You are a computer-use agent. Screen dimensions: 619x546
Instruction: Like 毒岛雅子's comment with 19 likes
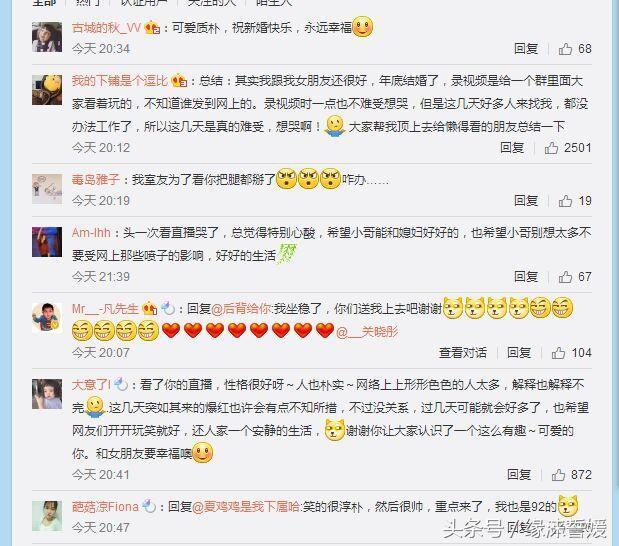click(x=575, y=201)
